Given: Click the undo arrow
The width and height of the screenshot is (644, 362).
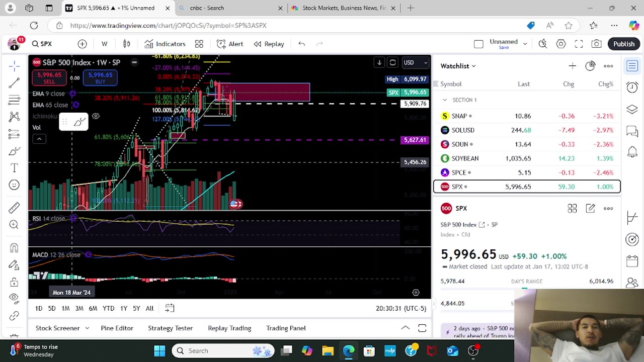Looking at the screenshot, I should click(301, 44).
